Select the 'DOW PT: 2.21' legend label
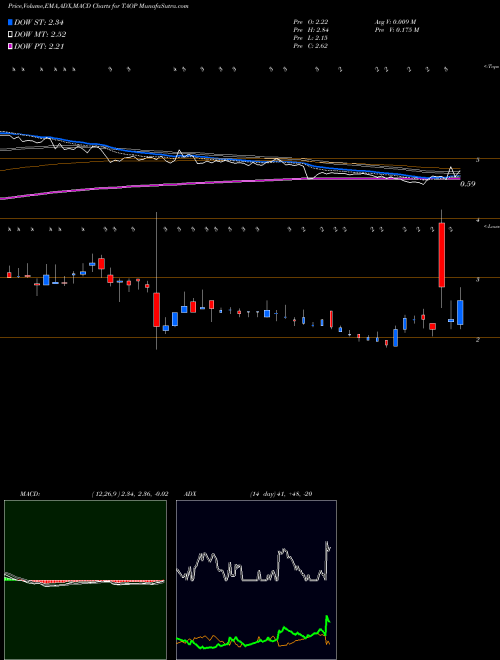The image size is (500, 660). click(39, 46)
